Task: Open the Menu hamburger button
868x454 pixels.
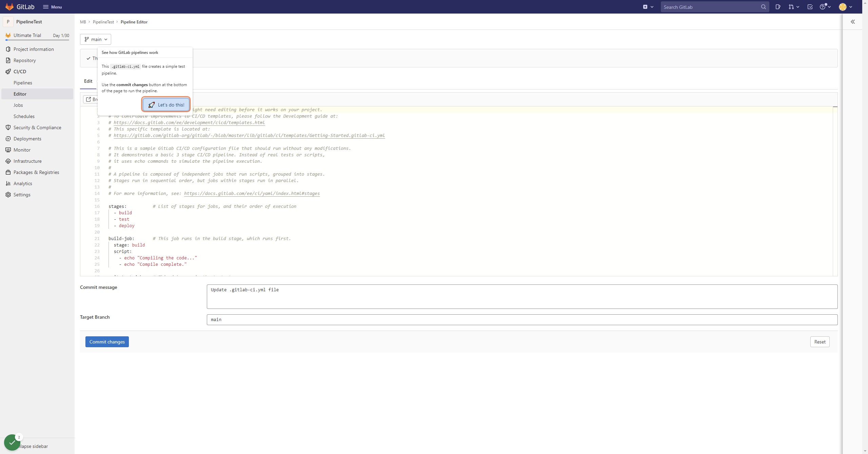Action: (52, 7)
